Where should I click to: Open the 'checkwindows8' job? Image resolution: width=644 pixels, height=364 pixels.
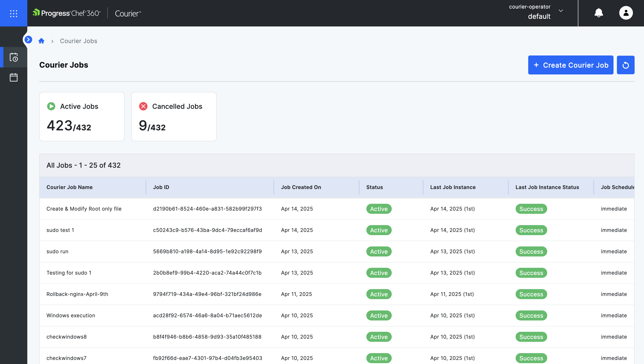pos(67,337)
